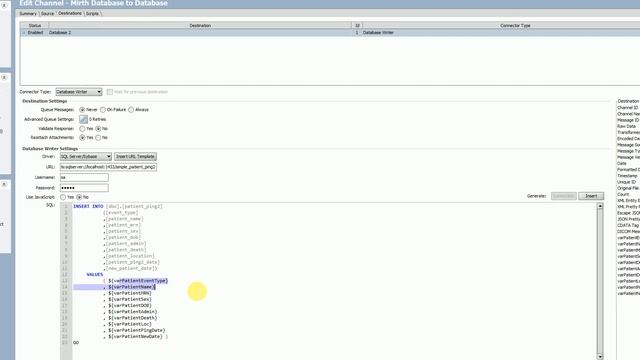Click the Generate Insert button
640x360 pixels.
point(591,196)
